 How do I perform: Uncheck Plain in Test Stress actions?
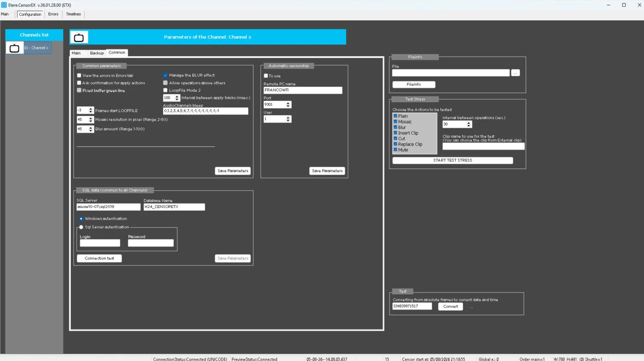(x=395, y=116)
